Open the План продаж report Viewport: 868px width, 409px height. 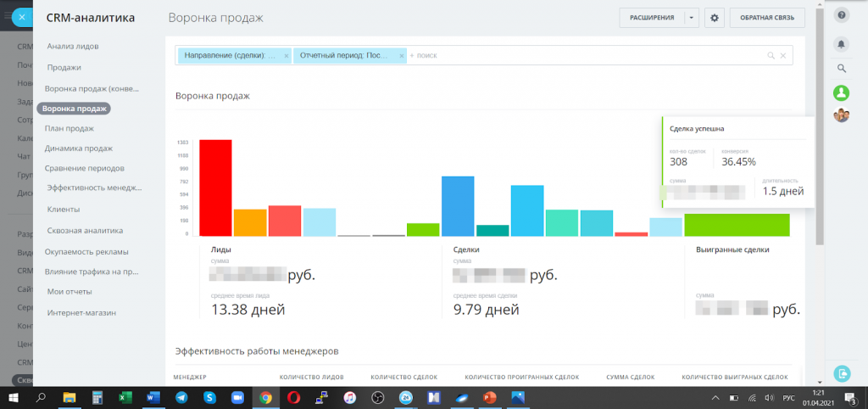tap(70, 129)
